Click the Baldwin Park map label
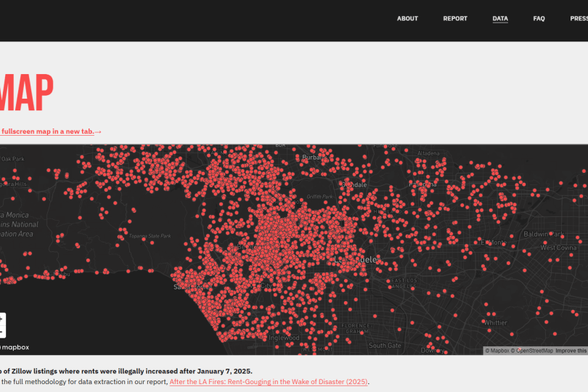Screen dimensions: 588x392 (x=544, y=234)
